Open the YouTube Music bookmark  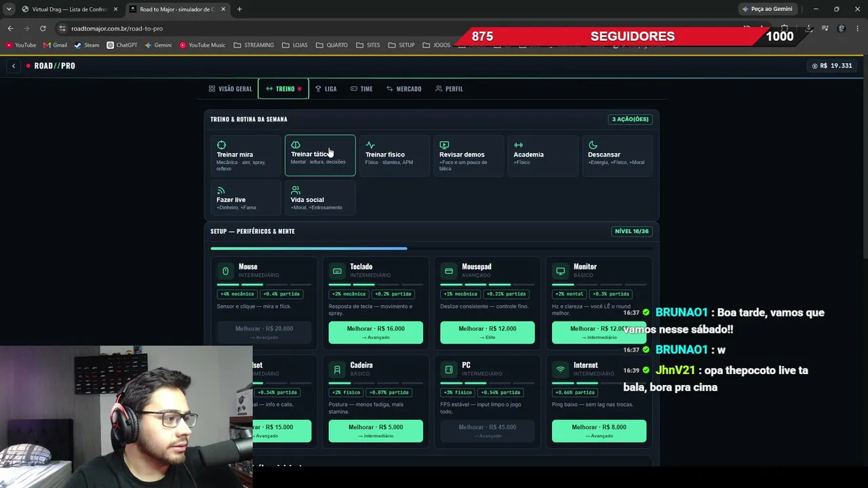click(x=202, y=45)
